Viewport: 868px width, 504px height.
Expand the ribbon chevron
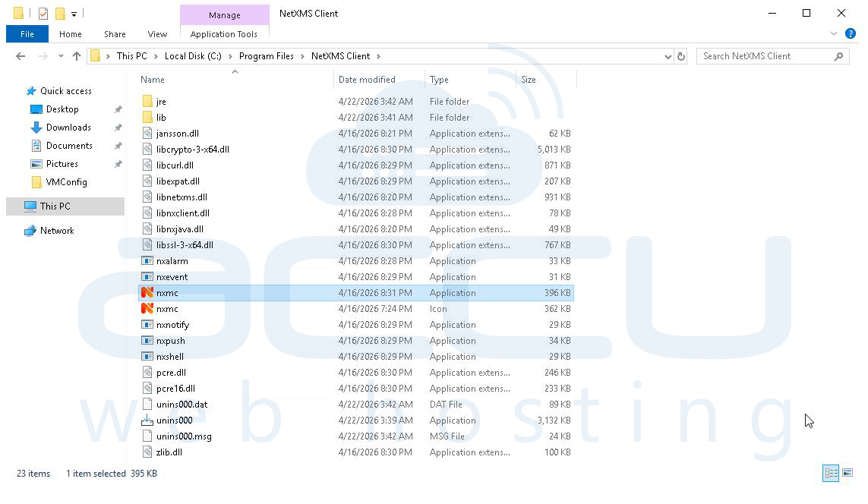click(x=834, y=33)
